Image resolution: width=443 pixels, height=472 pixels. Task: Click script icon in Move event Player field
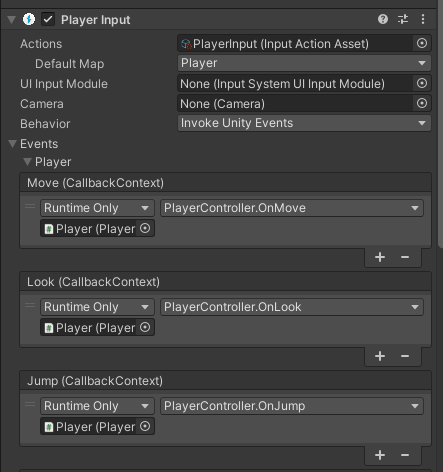(49, 229)
